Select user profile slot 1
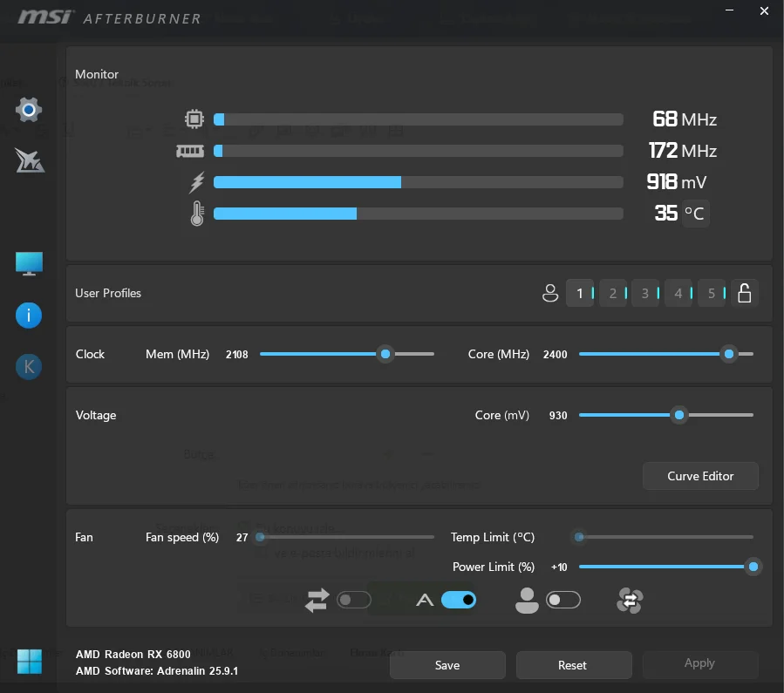784x693 pixels. (x=579, y=294)
